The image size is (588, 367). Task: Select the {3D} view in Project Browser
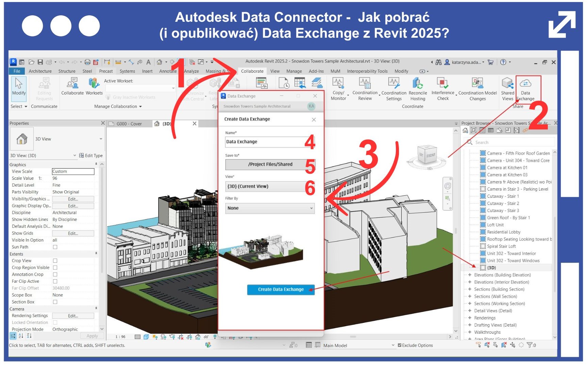(x=491, y=268)
